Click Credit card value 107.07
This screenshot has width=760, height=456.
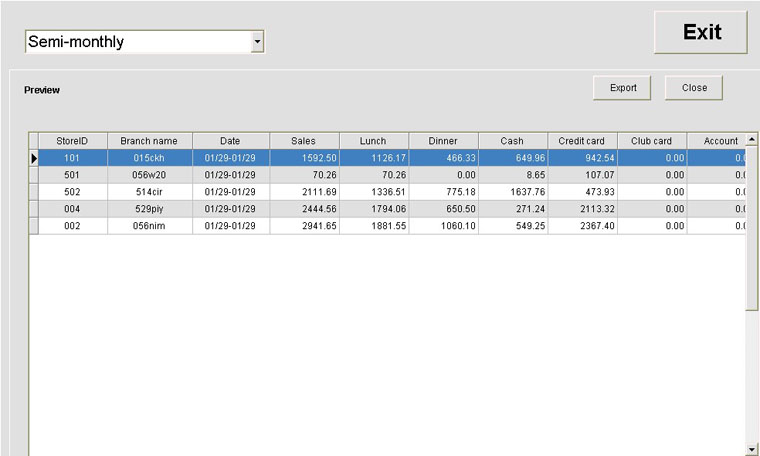coord(583,175)
